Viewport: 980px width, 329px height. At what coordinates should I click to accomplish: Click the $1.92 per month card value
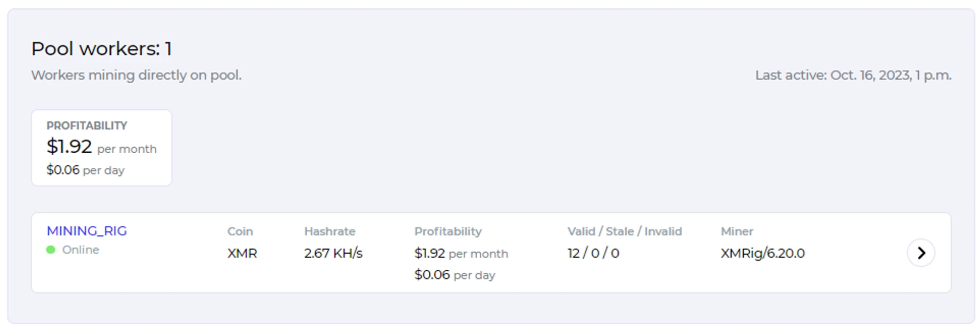pos(101,147)
